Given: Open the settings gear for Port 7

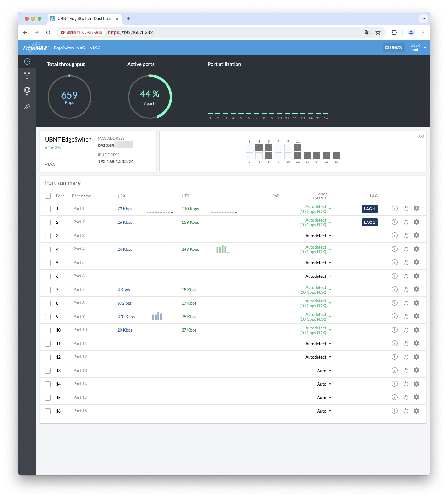Looking at the screenshot, I should point(417,289).
